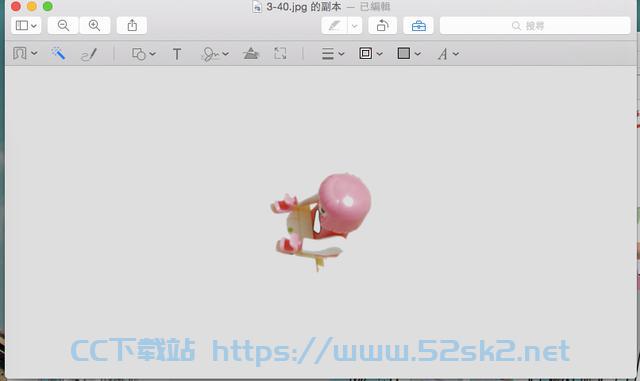
Task: Close the Preview window with red button
Action: point(16,6)
